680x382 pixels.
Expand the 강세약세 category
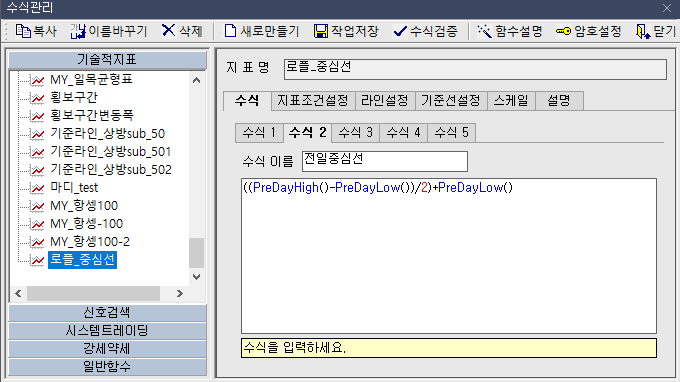pyautogui.click(x=107, y=349)
